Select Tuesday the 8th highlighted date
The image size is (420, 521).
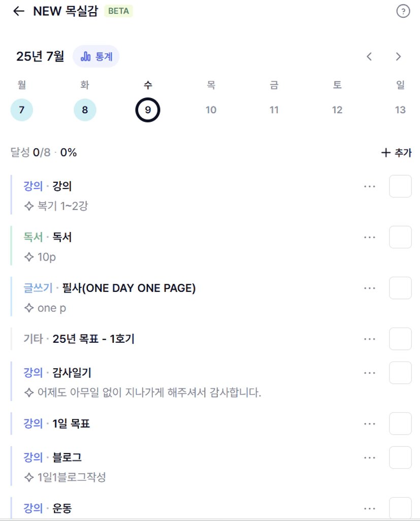click(x=85, y=110)
